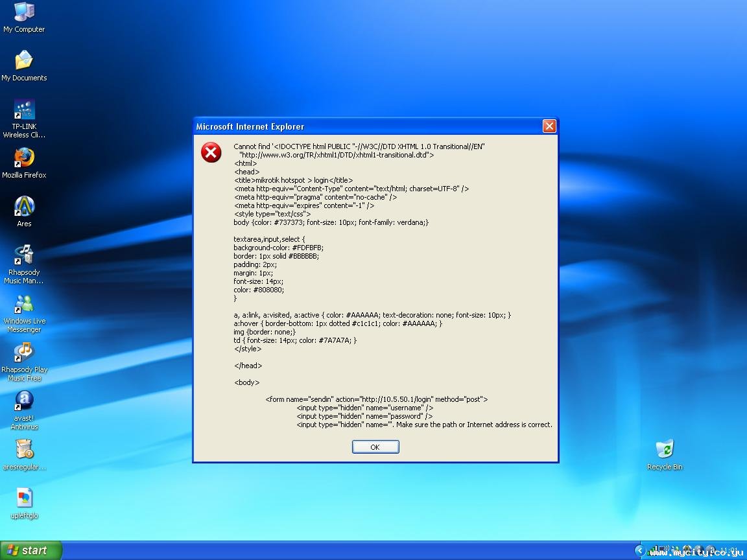
Task: Select the Ares desktop shortcut
Action: tap(24, 212)
